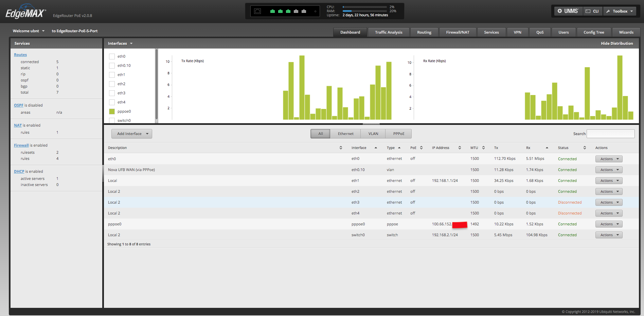Open UNMS connection button
The image size is (644, 316).
[x=568, y=11]
